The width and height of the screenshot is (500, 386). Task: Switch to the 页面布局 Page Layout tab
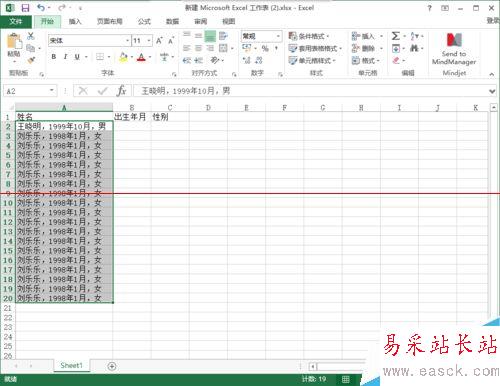point(109,21)
